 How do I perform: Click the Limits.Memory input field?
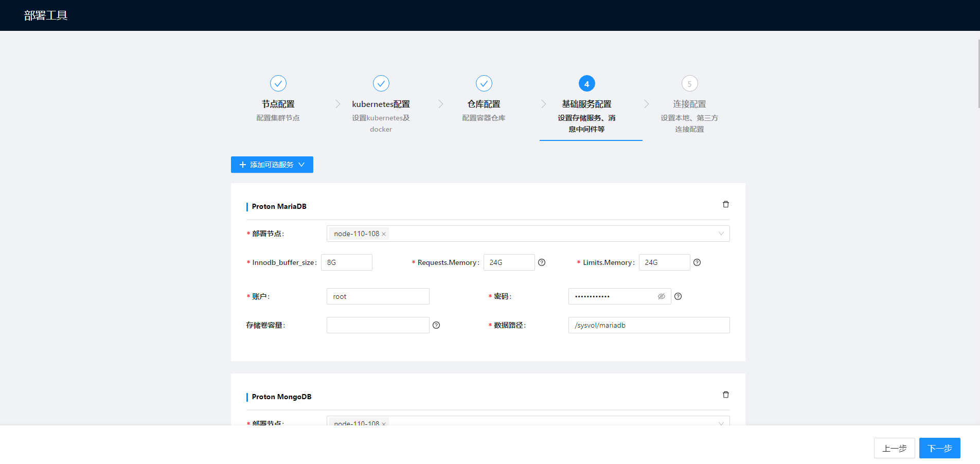665,262
